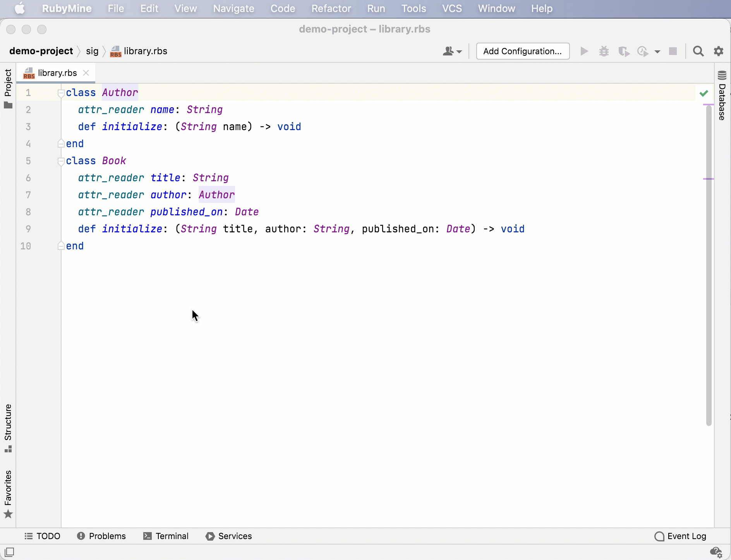The width and height of the screenshot is (731, 560).
Task: Toggle the Project tool window
Action: (8, 88)
